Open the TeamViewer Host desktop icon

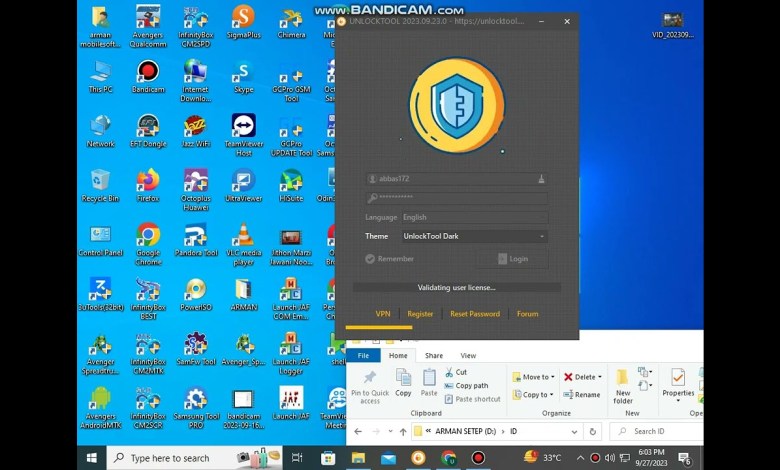pos(243,130)
